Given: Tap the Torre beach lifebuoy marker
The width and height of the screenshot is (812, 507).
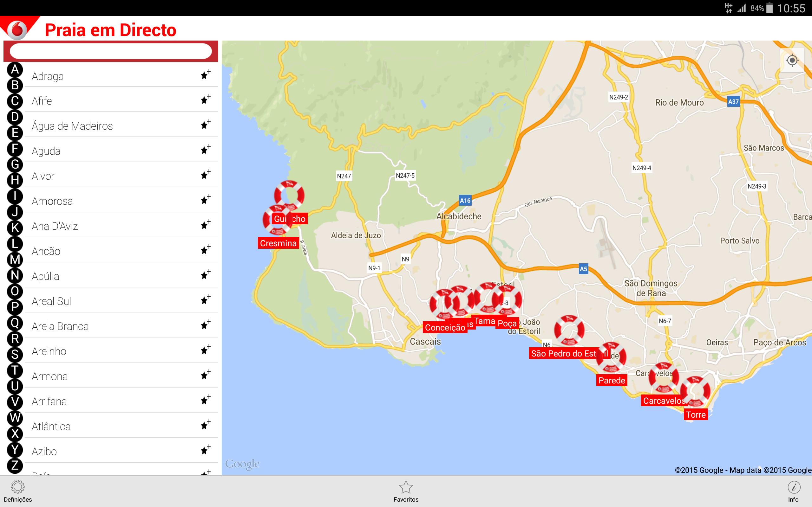Looking at the screenshot, I should pyautogui.click(x=695, y=391).
